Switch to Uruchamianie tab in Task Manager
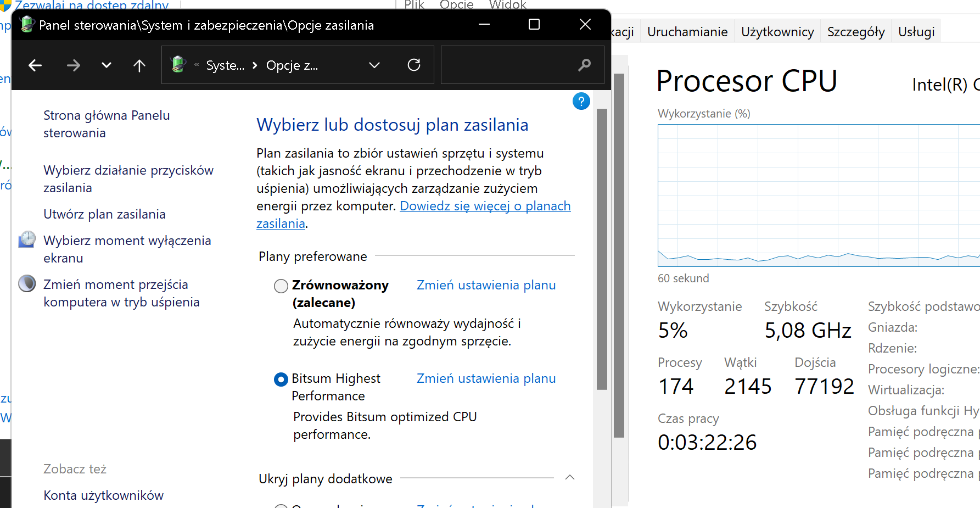Screen dimensions: 980x508 tap(687, 32)
